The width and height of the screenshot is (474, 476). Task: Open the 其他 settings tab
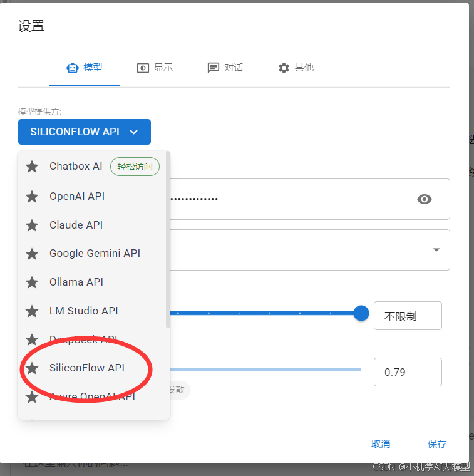coord(296,68)
